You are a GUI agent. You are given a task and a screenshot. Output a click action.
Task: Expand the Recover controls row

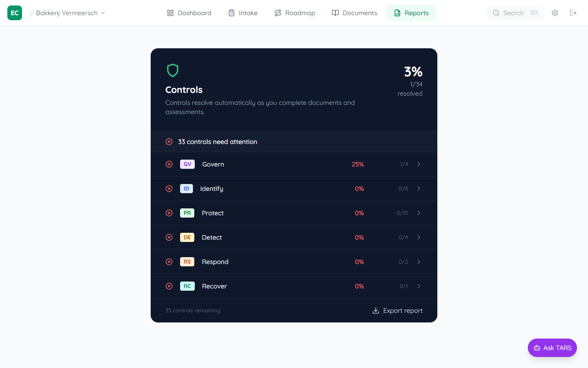click(418, 286)
